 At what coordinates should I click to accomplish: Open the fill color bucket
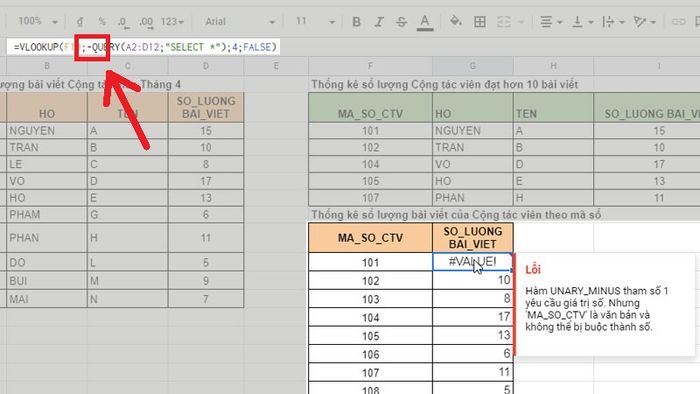(x=456, y=21)
